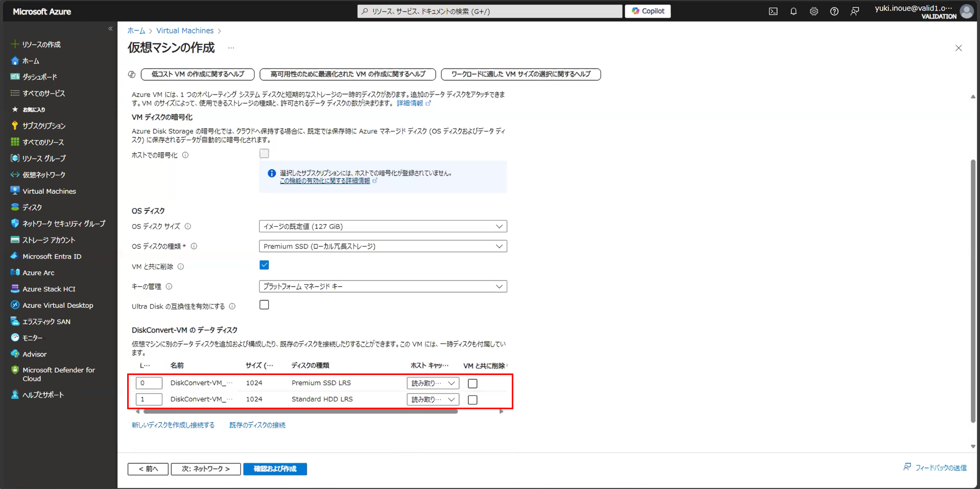Check VM と共に削除 for Standard HDD LRS disk
The height and width of the screenshot is (489, 980).
[472, 400]
